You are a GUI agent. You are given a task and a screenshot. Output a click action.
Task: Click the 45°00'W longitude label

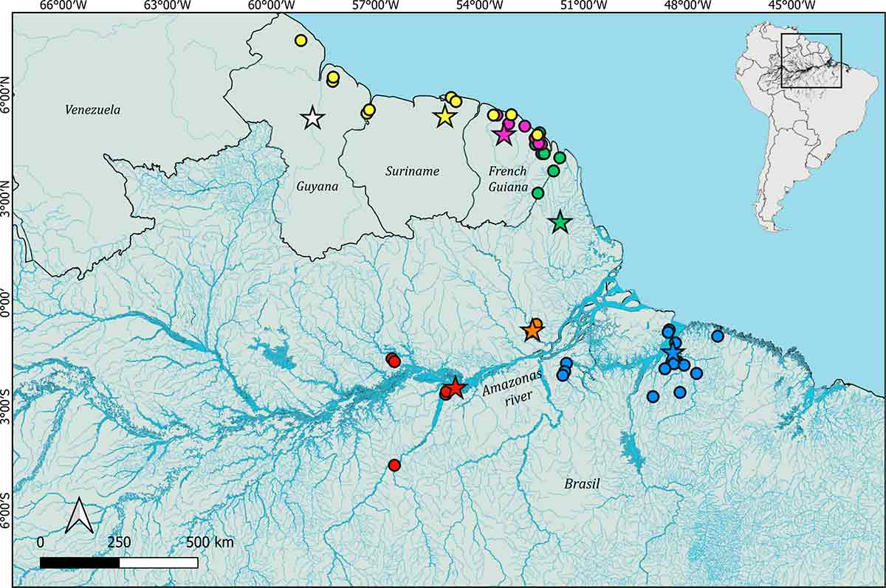pyautogui.click(x=794, y=7)
